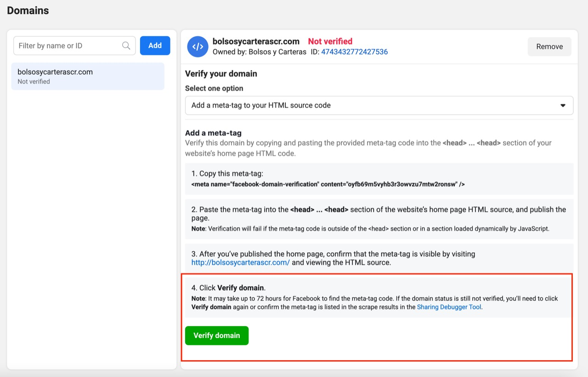Viewport: 588px width, 377px height.
Task: Click the bolsosycarterascr.com title in header
Action: 256,41
